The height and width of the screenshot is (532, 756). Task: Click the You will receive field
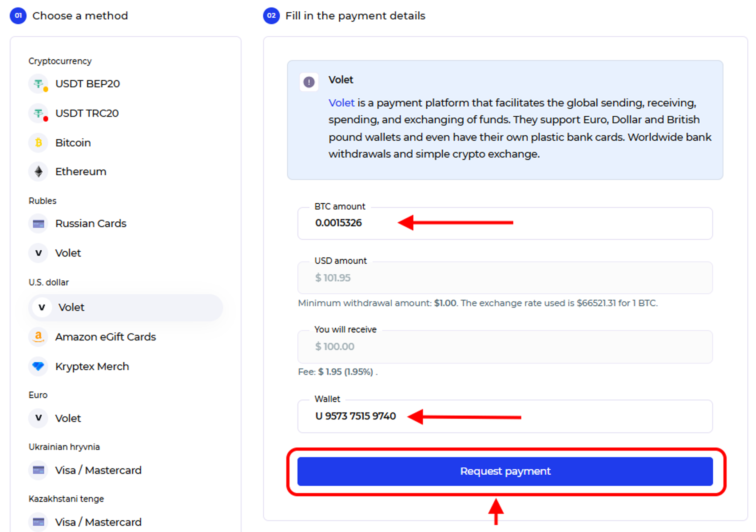(x=505, y=347)
